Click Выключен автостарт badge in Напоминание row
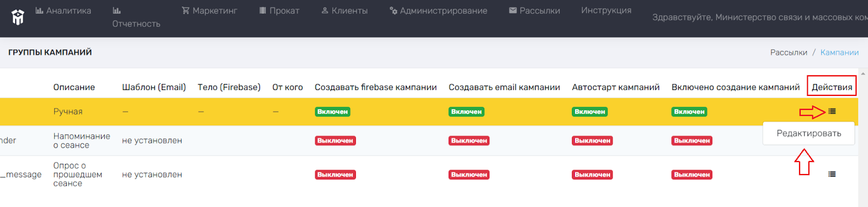This screenshot has width=868, height=207. pyautogui.click(x=592, y=141)
